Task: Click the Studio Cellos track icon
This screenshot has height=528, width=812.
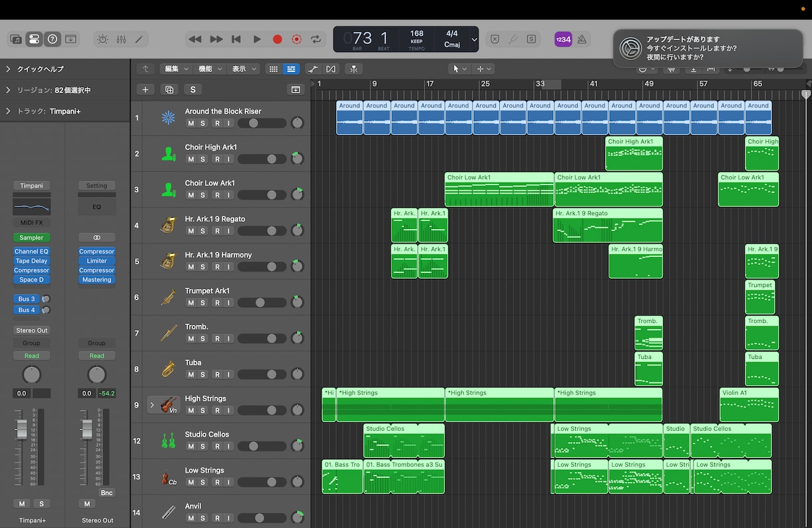Action: [168, 441]
